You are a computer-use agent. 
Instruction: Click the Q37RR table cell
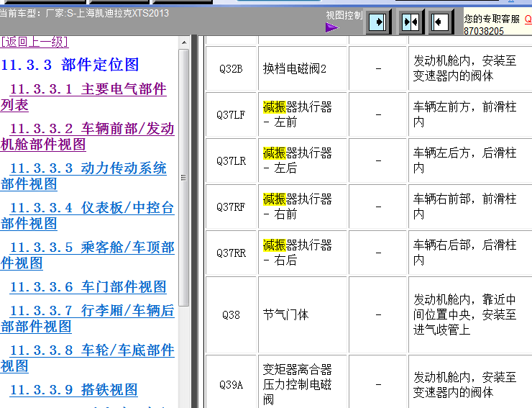pyautogui.click(x=231, y=253)
